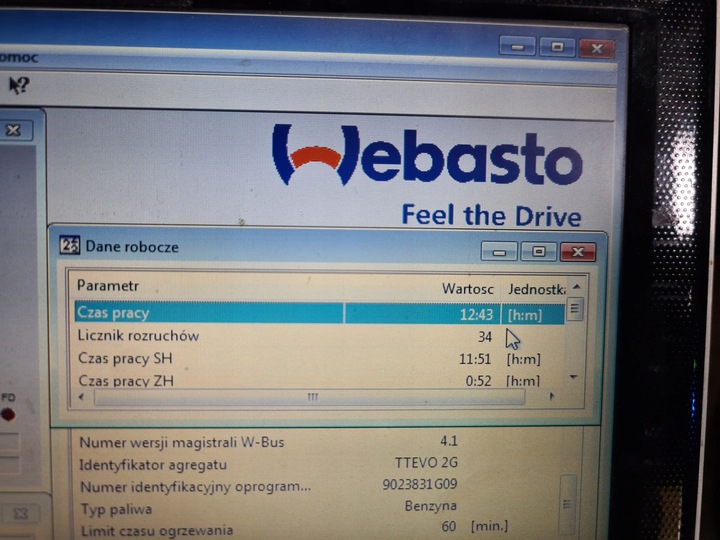Select the Licznik rozruchów row
The height and width of the screenshot is (540, 720).
point(320,336)
